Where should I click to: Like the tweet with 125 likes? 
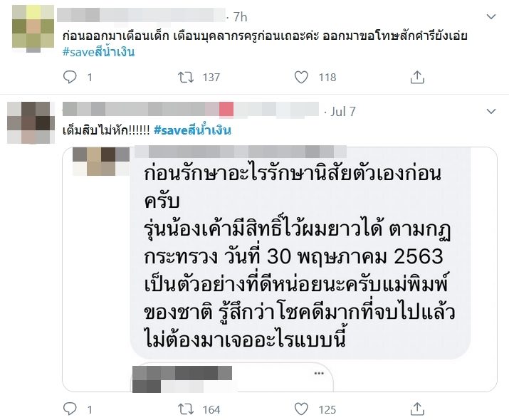coord(301,409)
